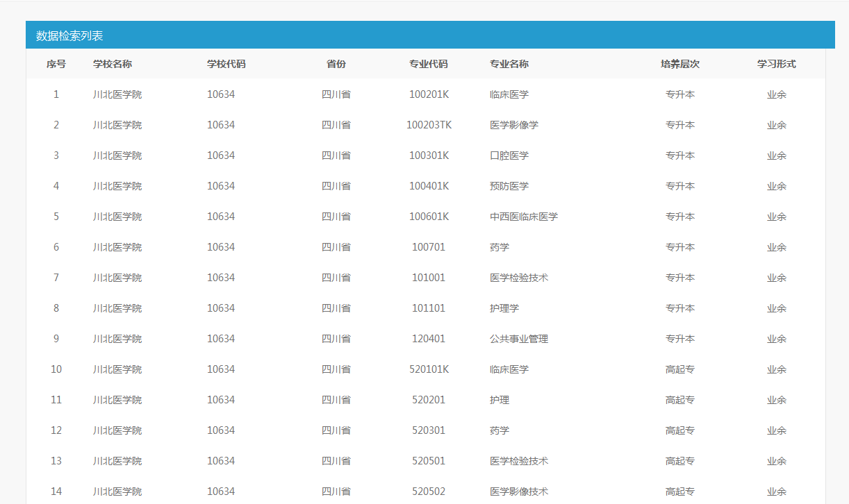Click the specialty code 520101K cell
The height and width of the screenshot is (504, 849).
coord(429,369)
